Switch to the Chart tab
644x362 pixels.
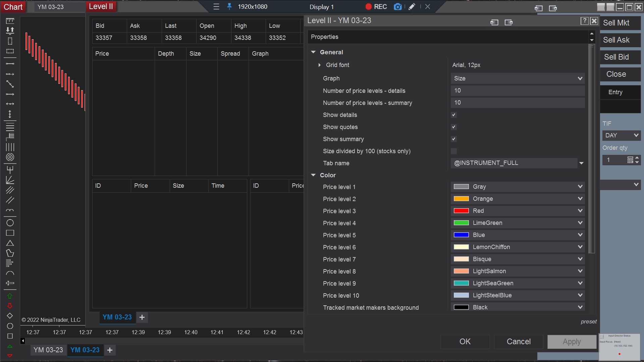click(13, 7)
